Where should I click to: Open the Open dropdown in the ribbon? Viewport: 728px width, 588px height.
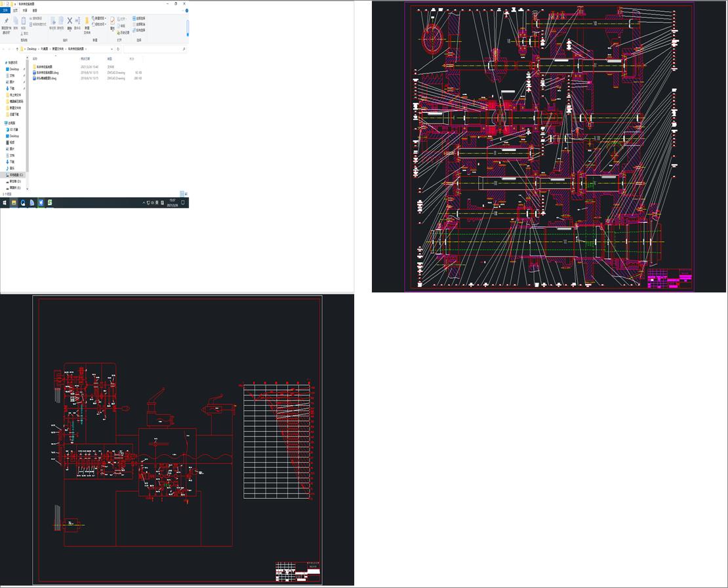(x=122, y=19)
